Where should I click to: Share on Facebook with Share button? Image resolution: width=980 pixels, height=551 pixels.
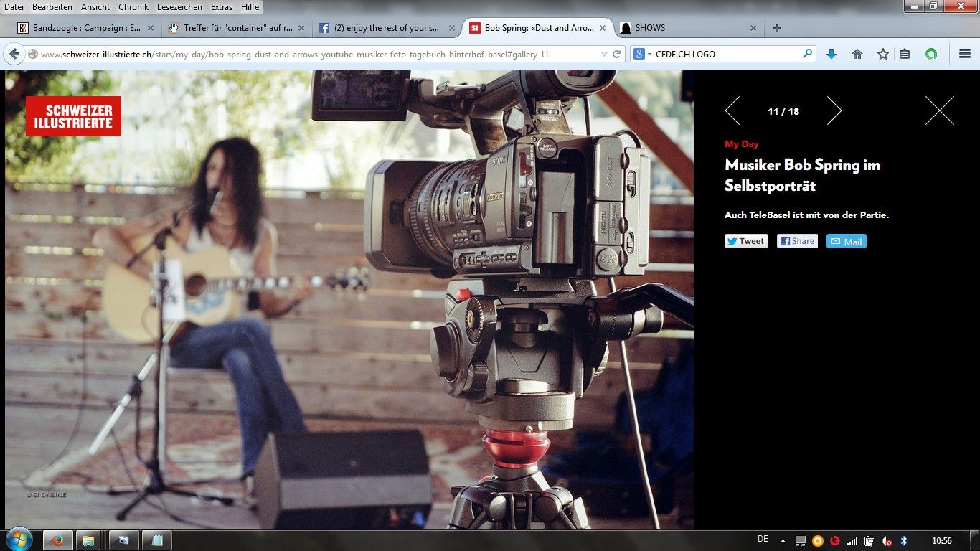(x=797, y=241)
